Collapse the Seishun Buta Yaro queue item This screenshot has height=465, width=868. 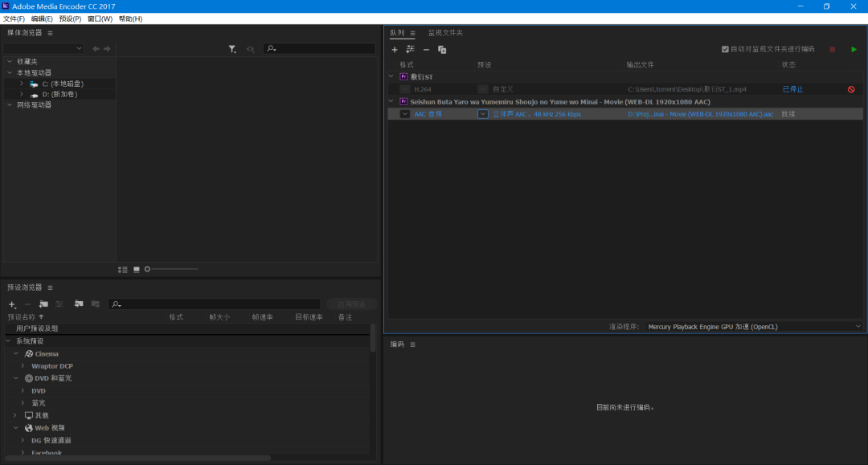click(391, 101)
